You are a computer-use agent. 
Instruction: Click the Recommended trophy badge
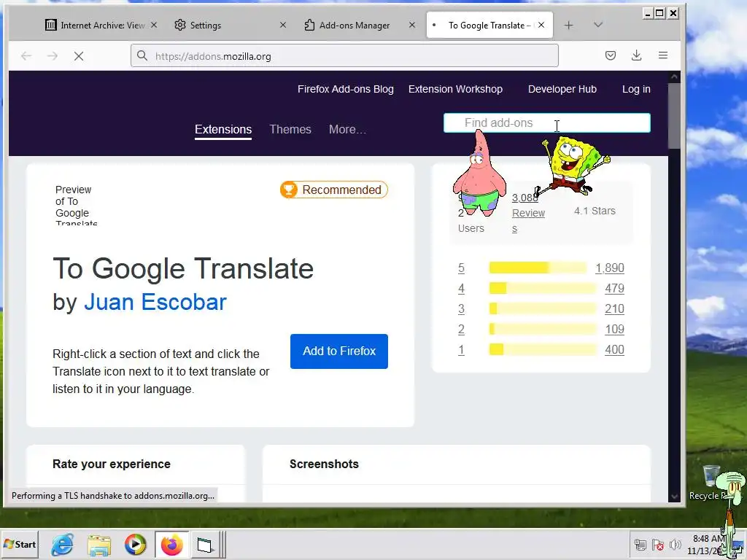coord(334,190)
